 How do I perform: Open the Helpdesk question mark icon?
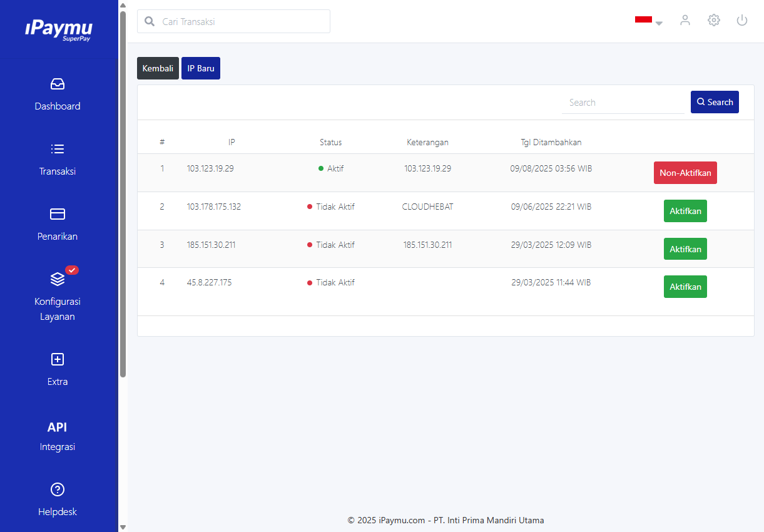pyautogui.click(x=58, y=489)
